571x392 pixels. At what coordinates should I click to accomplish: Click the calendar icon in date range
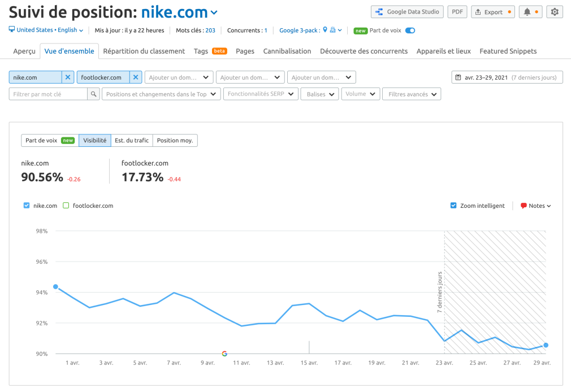pos(458,77)
